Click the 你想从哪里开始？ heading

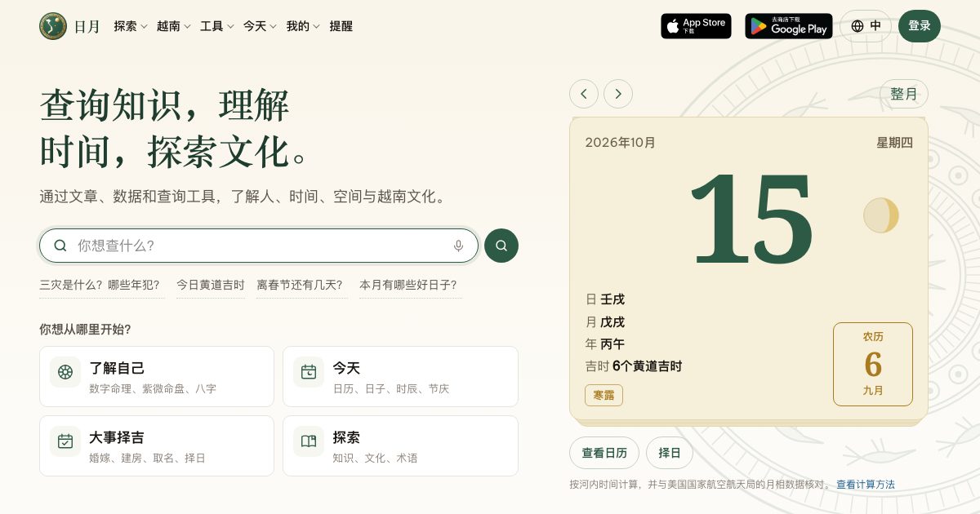[85, 330]
